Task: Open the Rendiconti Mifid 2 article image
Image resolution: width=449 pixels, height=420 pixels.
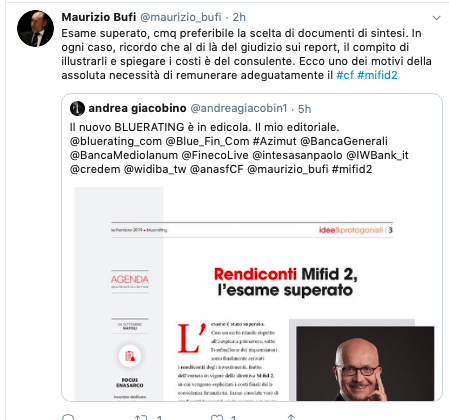Action: [x=254, y=294]
